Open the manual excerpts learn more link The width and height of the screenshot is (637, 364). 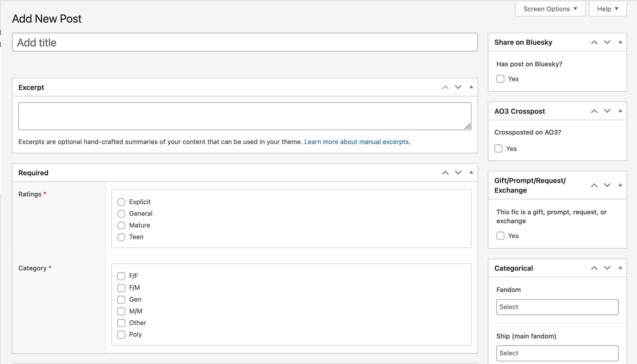coord(356,142)
